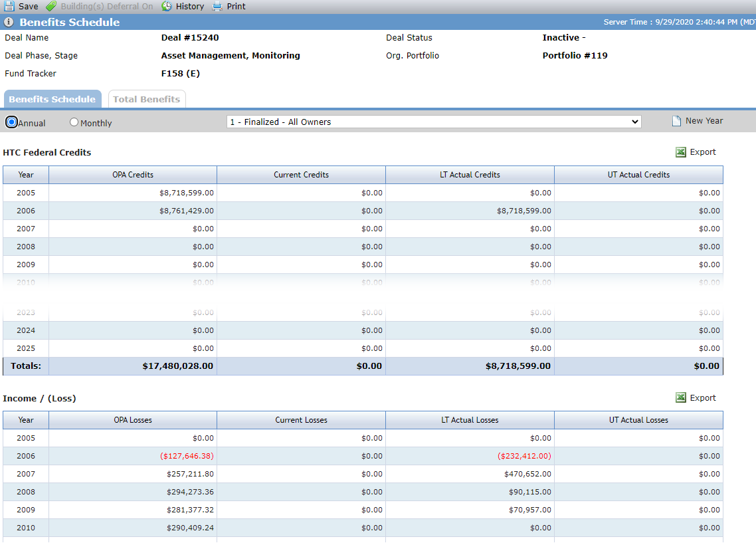The width and height of the screenshot is (756, 543).
Task: Select the Annual radio button
Action: coord(11,122)
